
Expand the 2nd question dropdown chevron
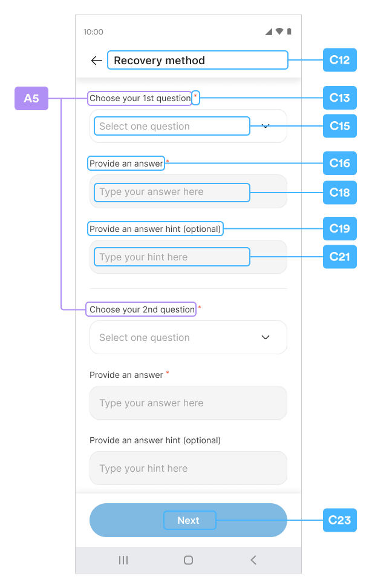tap(265, 337)
